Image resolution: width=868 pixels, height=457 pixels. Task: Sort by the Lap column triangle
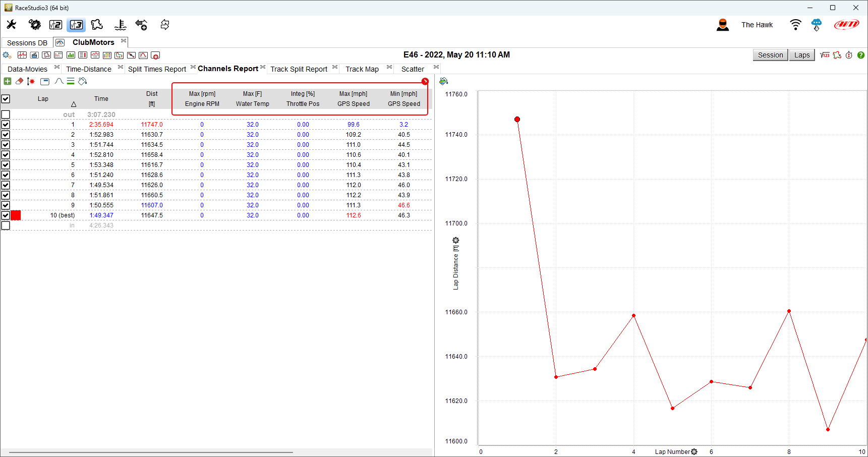coord(74,104)
